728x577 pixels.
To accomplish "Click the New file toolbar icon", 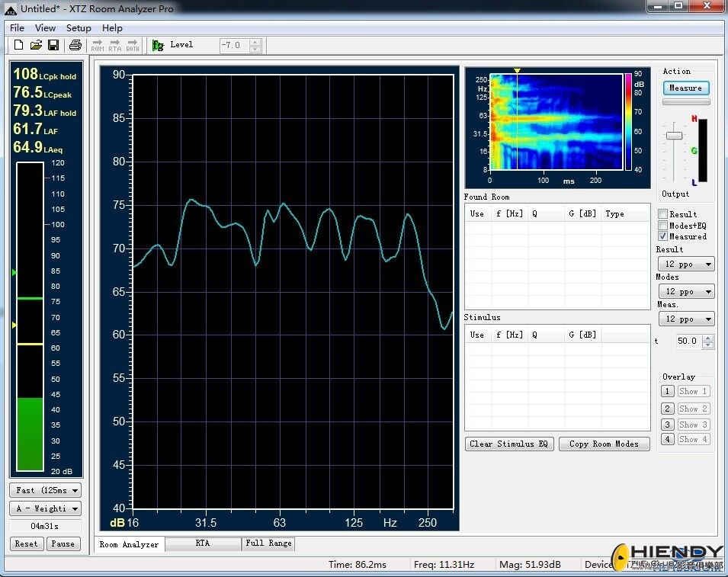I will point(18,45).
